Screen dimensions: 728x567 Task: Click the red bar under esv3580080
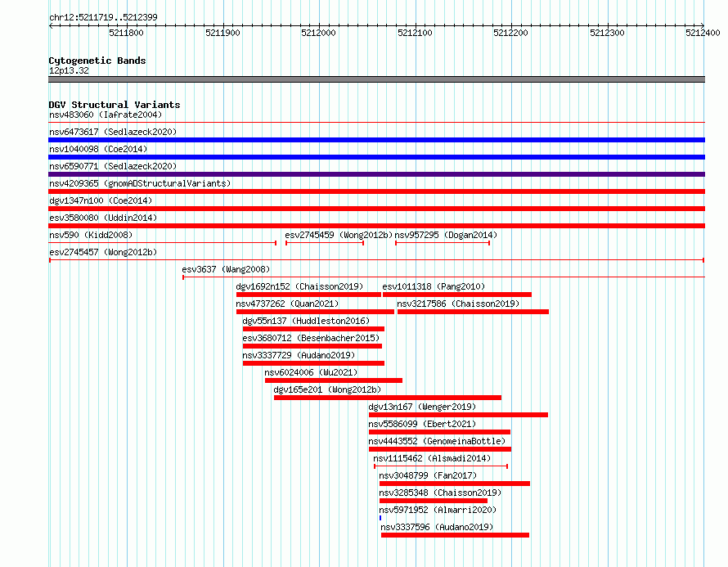[376, 226]
